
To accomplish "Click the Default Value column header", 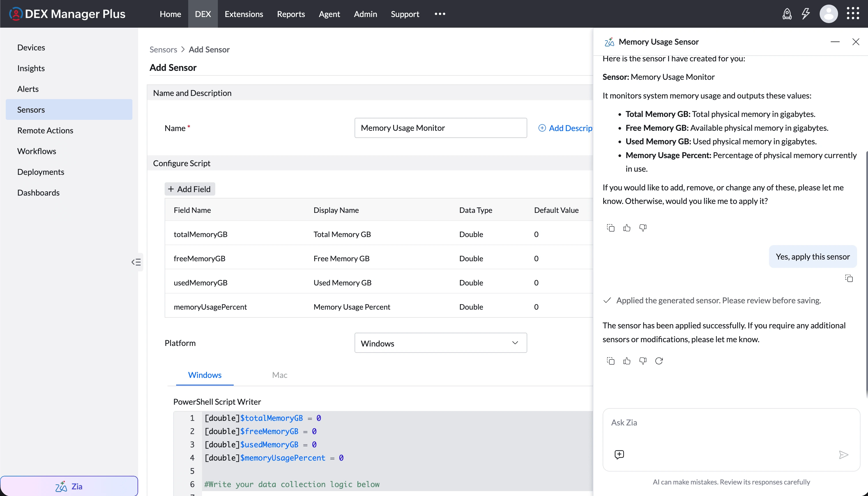I will click(x=556, y=210).
